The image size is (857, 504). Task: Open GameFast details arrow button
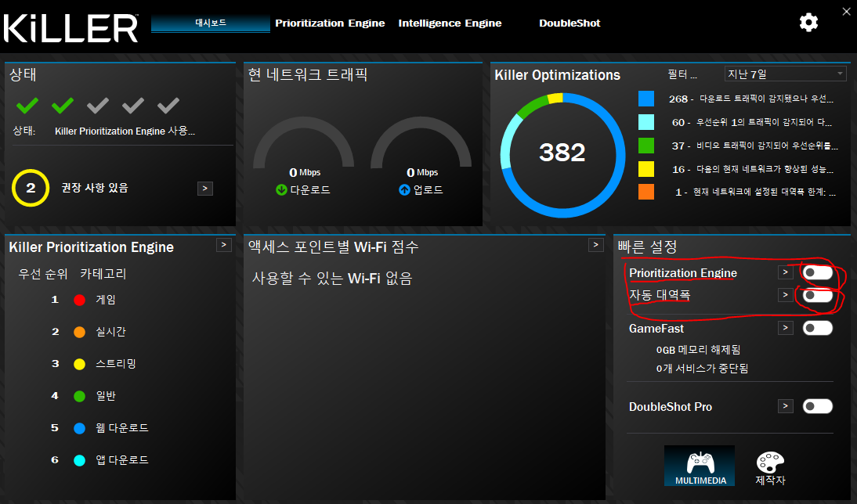point(785,328)
